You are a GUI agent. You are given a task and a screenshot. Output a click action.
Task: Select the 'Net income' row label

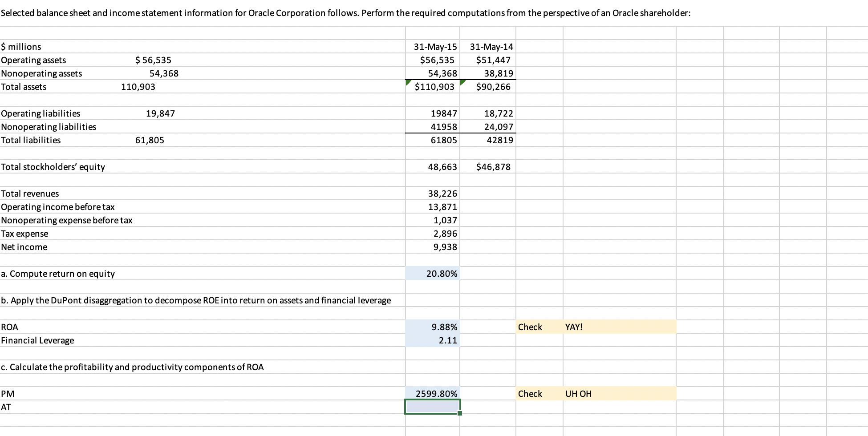pos(24,246)
